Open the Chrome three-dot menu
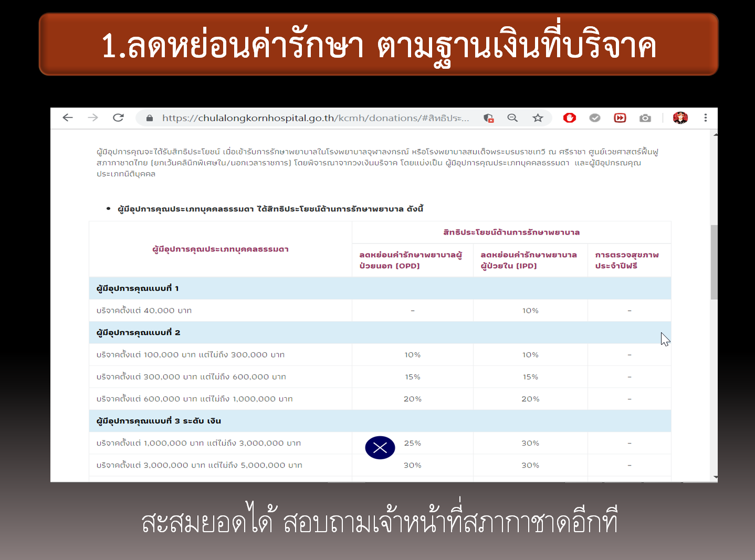Screen dimensions: 755x560 (x=706, y=118)
